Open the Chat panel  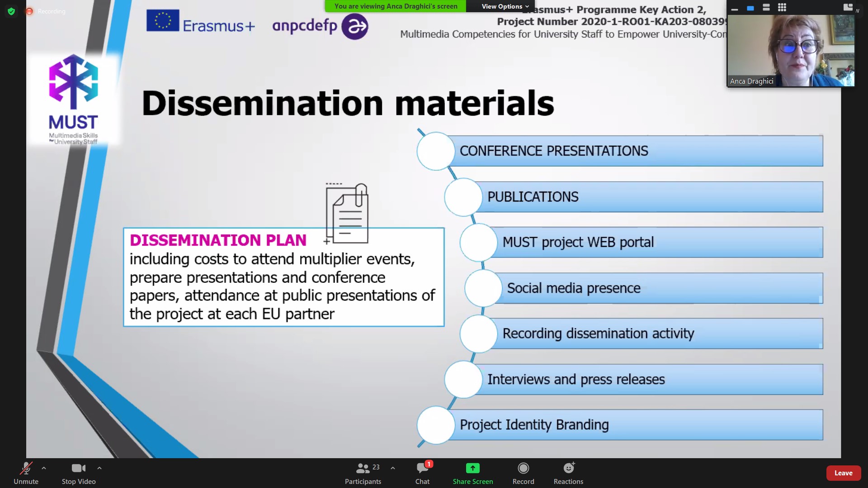coord(422,473)
